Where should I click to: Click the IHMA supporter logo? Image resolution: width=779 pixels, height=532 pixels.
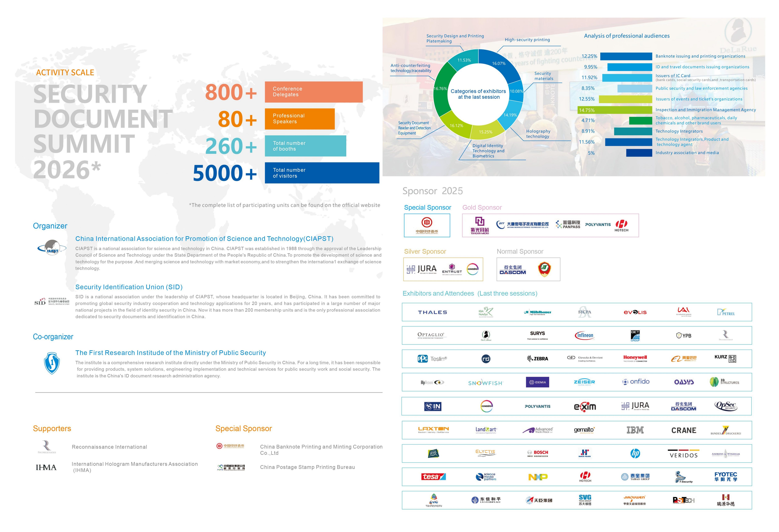(46, 467)
